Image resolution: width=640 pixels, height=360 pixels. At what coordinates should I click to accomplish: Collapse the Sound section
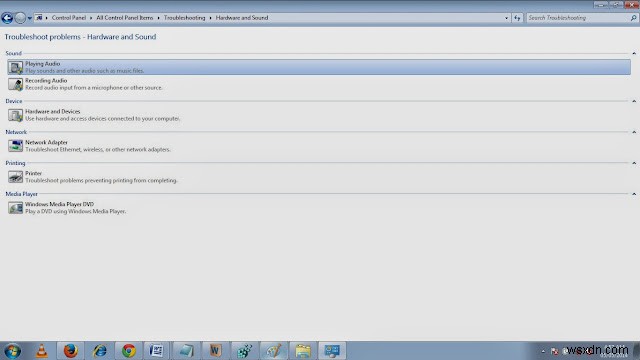634,53
